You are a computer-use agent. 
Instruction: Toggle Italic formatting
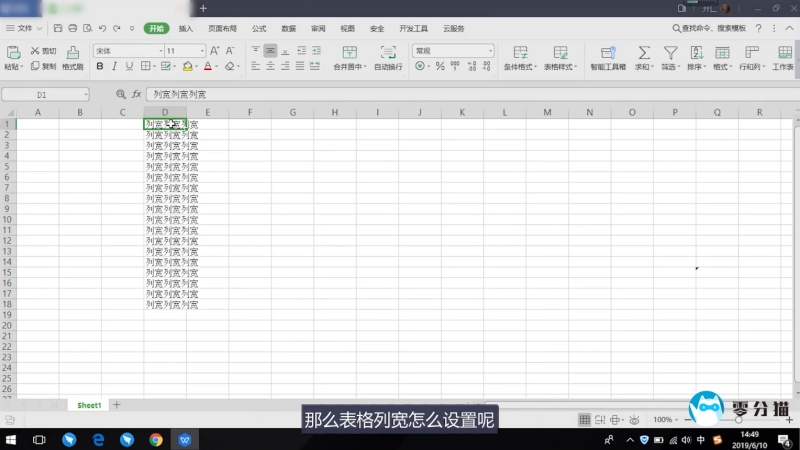click(115, 67)
